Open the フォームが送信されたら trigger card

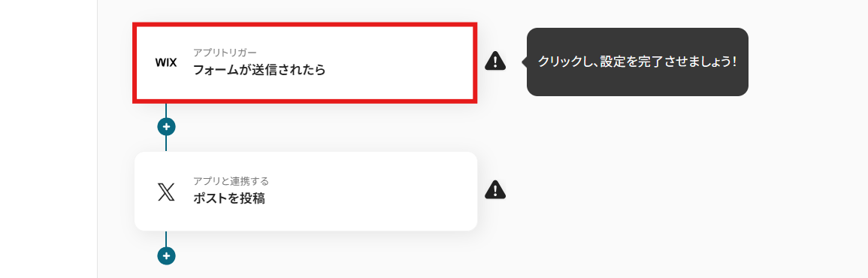click(x=305, y=62)
